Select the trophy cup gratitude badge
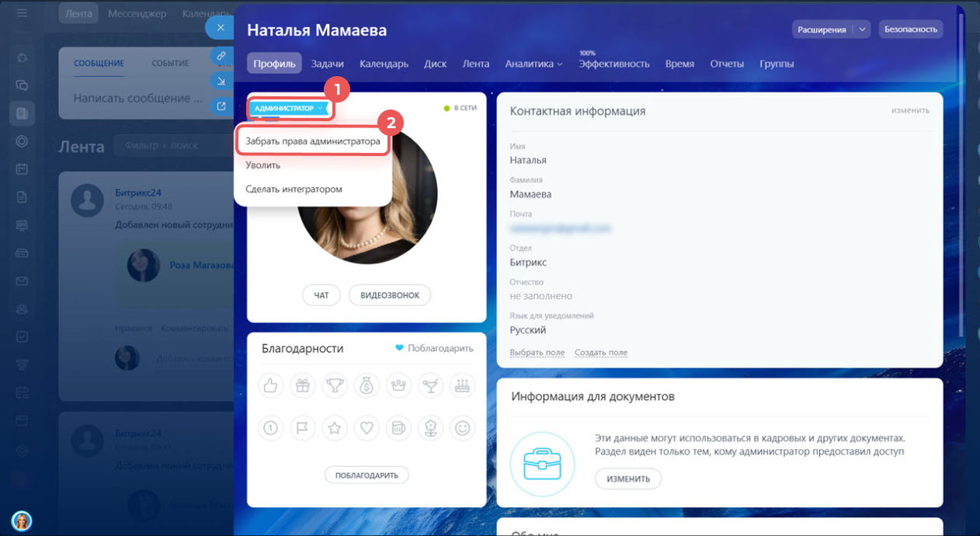Viewport: 980px width, 536px height. tap(334, 385)
